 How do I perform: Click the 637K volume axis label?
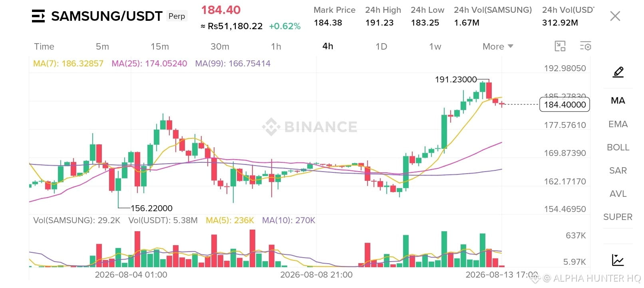pyautogui.click(x=576, y=236)
